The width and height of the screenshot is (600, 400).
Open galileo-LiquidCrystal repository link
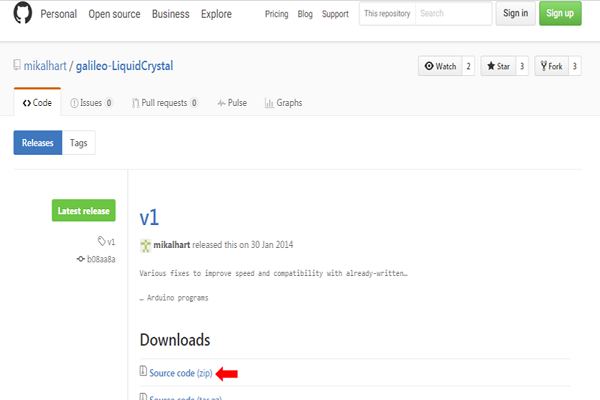click(124, 66)
